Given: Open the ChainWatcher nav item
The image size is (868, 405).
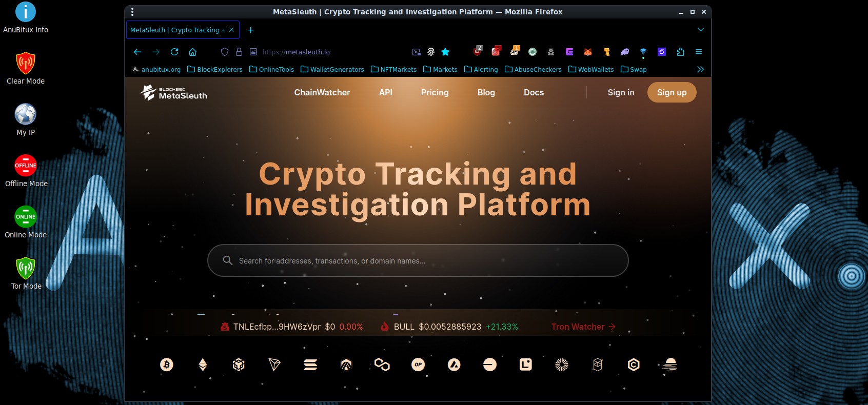Looking at the screenshot, I should pos(322,92).
